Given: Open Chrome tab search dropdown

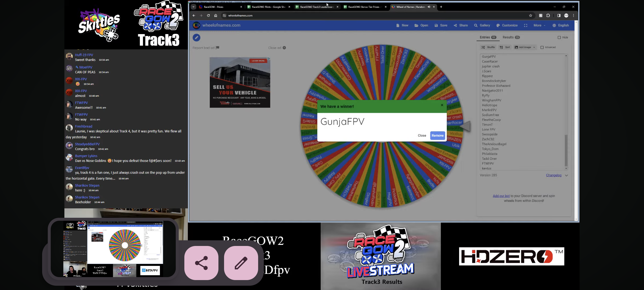Looking at the screenshot, I should (193, 7).
